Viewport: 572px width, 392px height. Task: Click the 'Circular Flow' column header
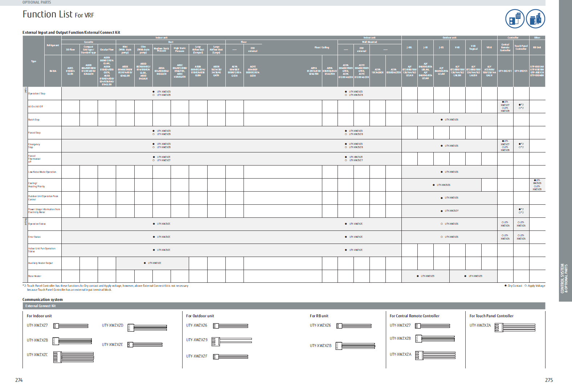click(x=107, y=50)
